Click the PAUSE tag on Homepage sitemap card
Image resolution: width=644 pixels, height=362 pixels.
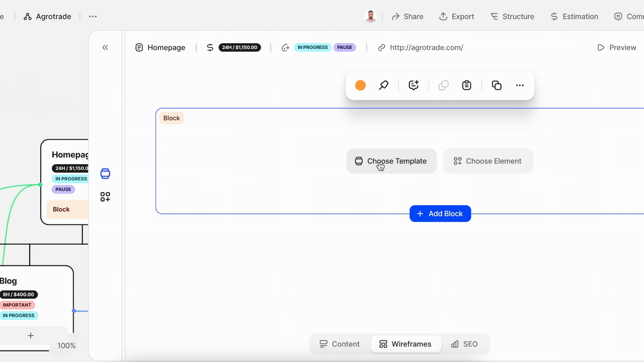(63, 190)
